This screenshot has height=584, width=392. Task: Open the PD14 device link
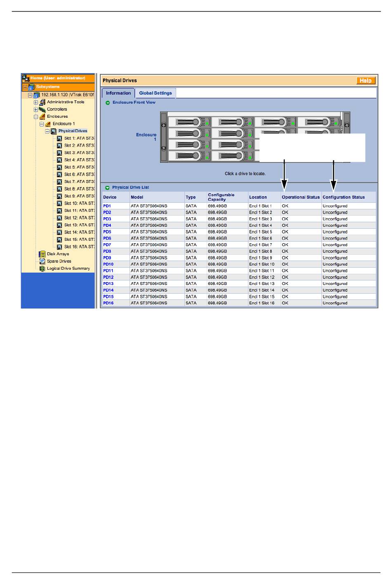pyautogui.click(x=108, y=290)
